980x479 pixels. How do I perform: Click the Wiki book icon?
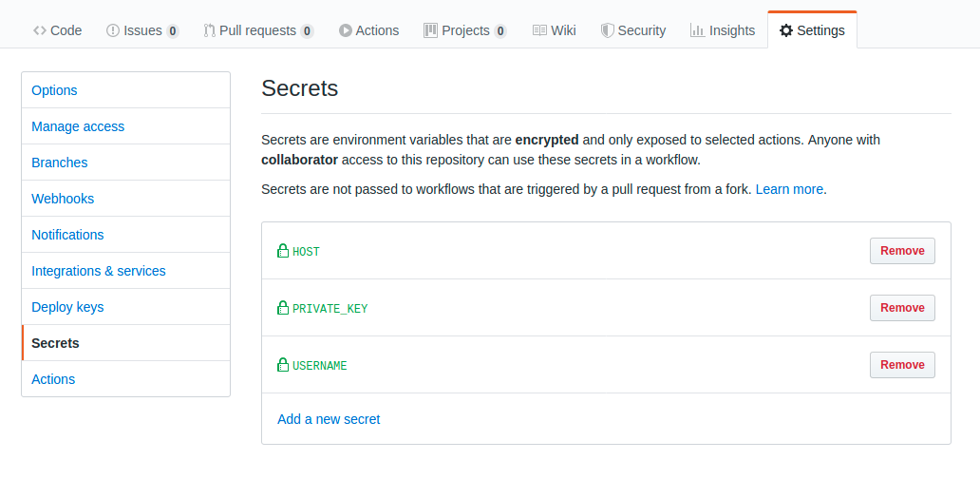540,30
